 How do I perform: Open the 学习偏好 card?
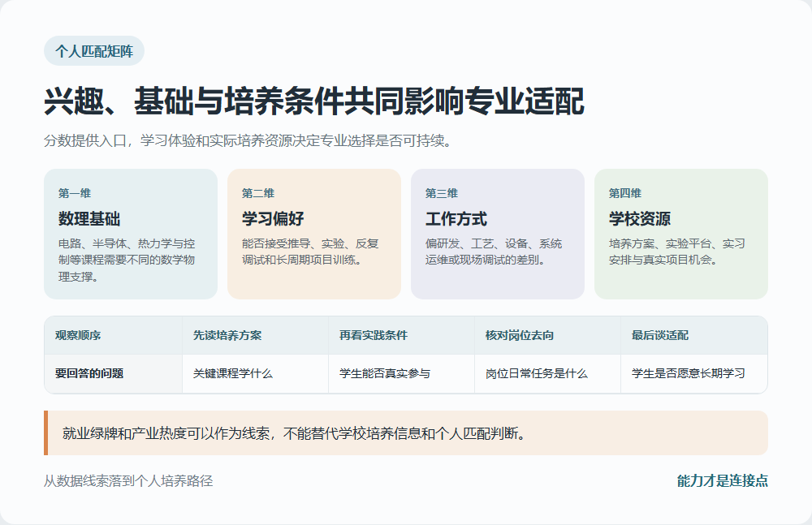[x=314, y=234]
